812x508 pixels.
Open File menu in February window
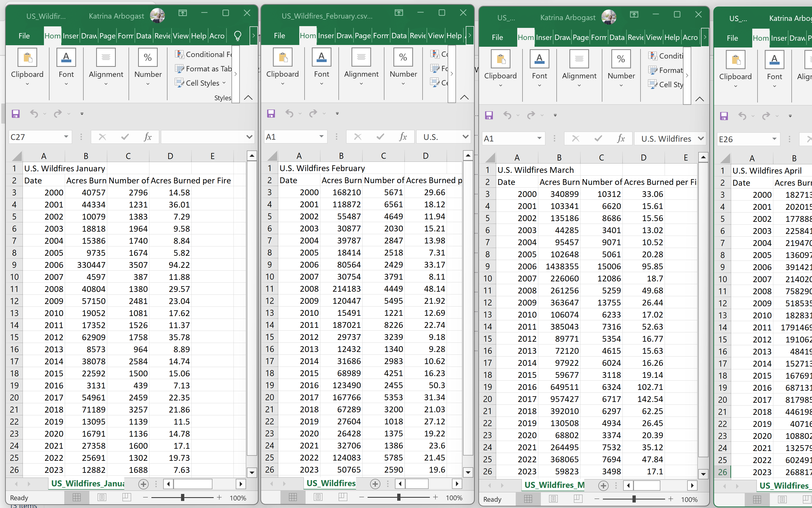[x=279, y=36]
